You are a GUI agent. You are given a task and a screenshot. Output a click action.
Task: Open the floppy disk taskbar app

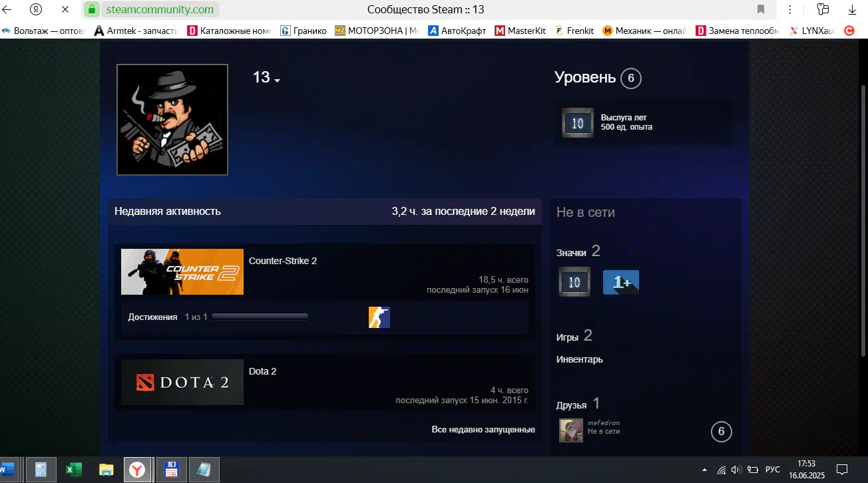(171, 470)
